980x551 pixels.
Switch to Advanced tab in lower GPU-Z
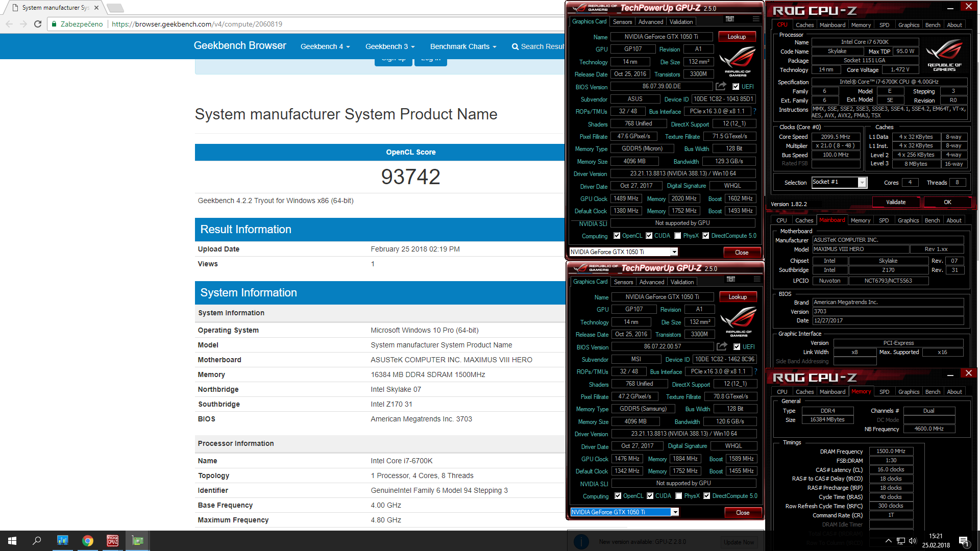(x=652, y=282)
